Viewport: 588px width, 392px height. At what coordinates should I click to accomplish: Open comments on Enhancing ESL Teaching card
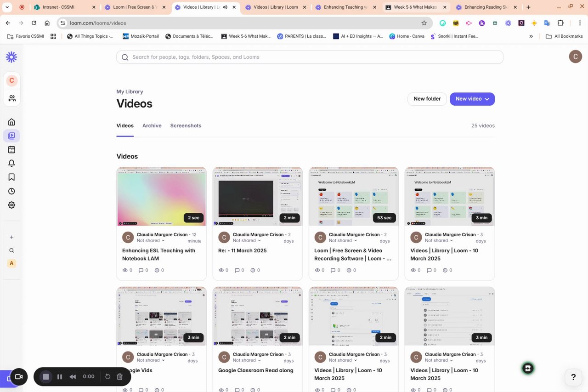point(143,270)
